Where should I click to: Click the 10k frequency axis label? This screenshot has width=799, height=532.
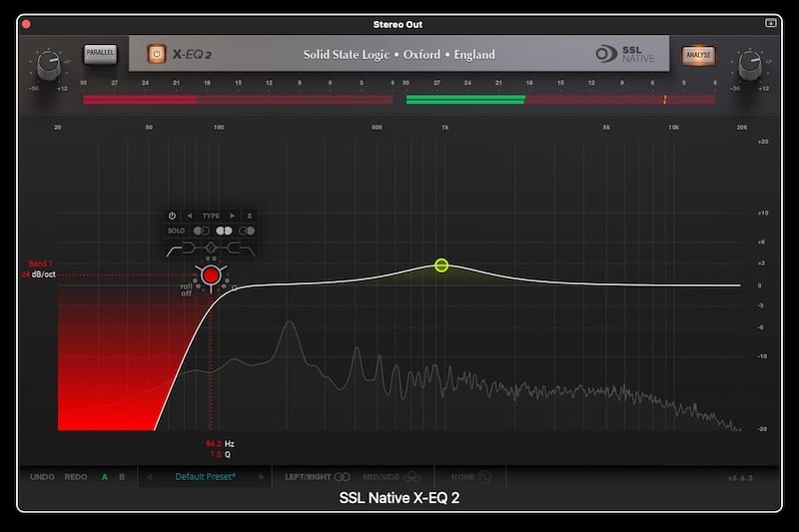click(673, 128)
